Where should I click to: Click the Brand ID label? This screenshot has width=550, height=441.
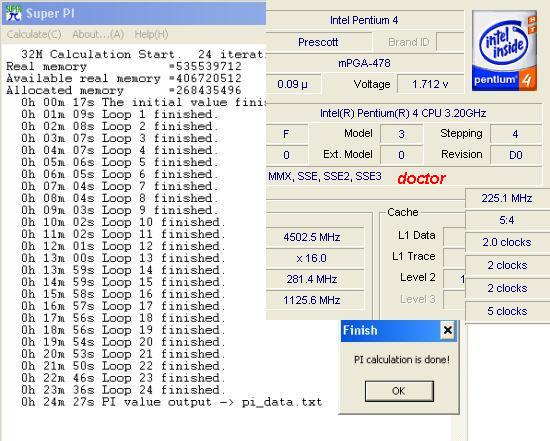click(409, 42)
